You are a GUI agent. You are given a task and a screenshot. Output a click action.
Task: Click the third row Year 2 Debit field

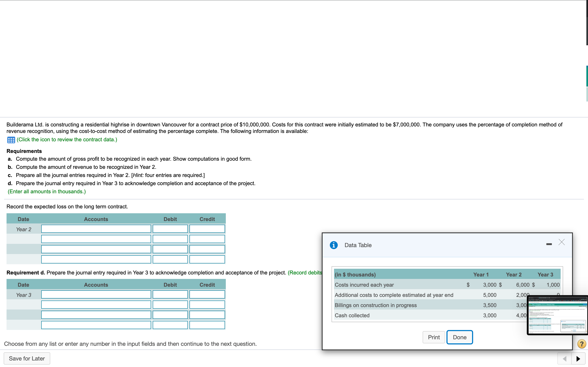click(x=170, y=249)
